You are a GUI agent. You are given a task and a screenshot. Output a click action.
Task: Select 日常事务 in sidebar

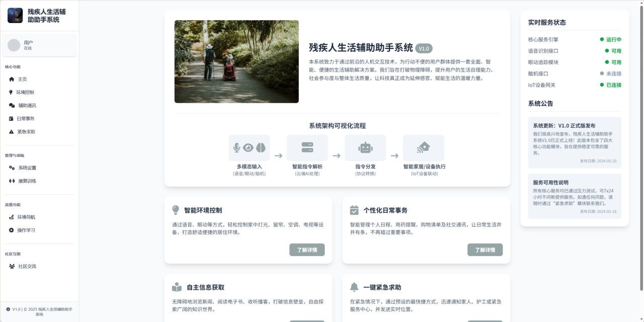tap(39, 119)
